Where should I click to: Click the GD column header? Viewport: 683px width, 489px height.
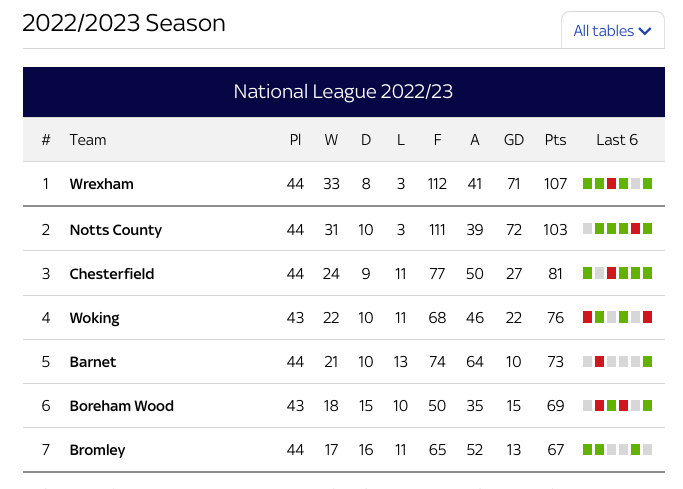click(x=514, y=140)
